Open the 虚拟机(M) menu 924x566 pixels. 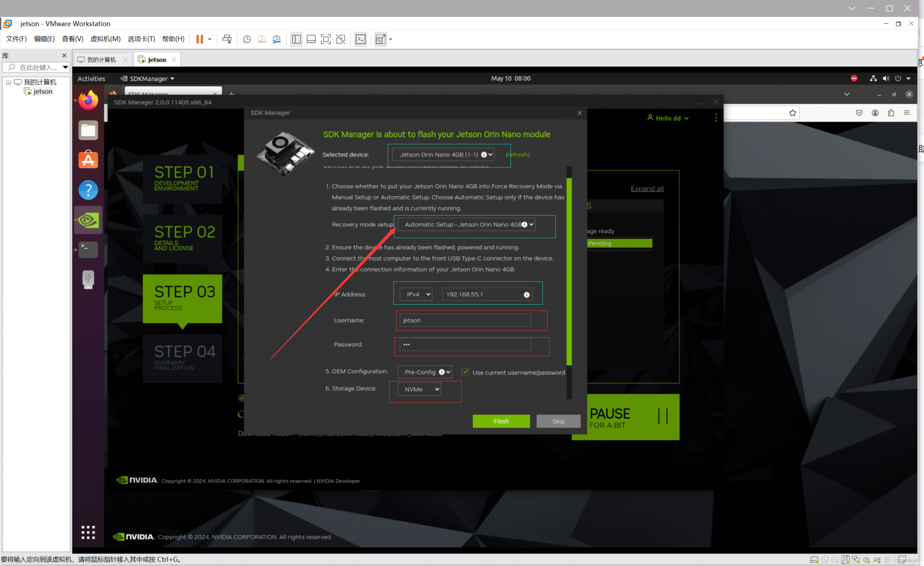tap(105, 39)
